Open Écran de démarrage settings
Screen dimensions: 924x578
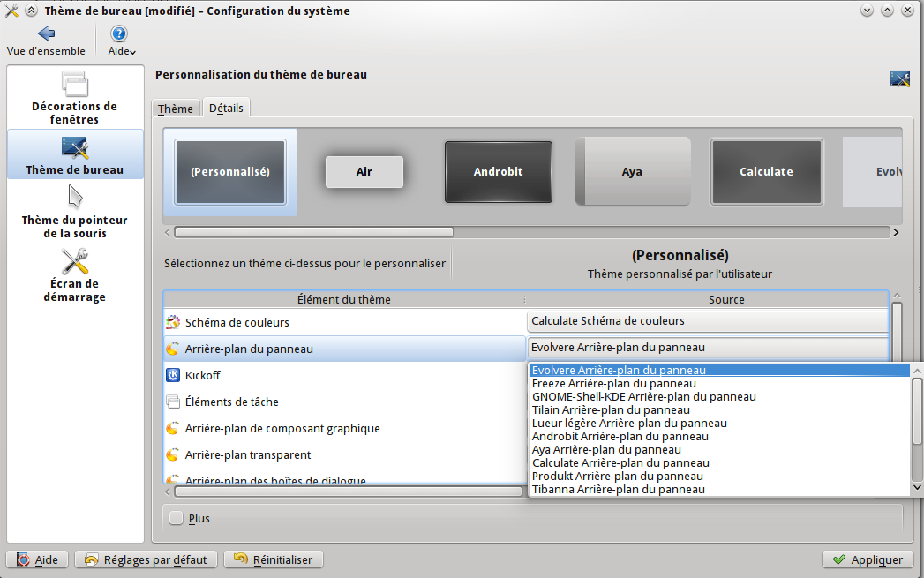(x=75, y=274)
